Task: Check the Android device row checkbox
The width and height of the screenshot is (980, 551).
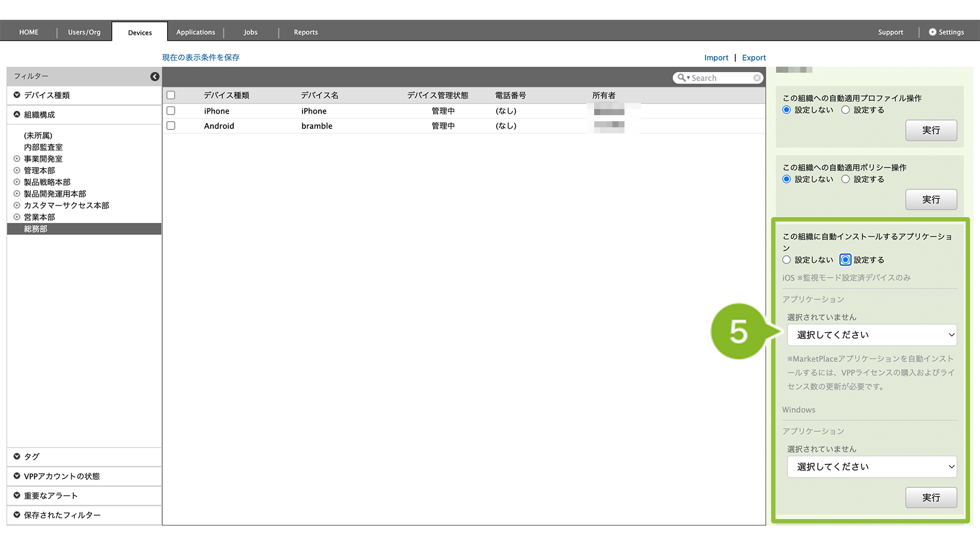Action: [x=171, y=126]
